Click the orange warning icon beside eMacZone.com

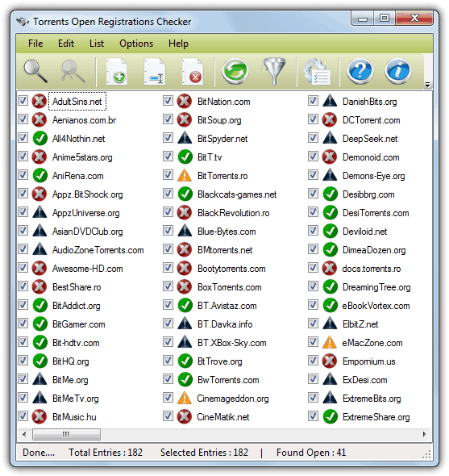(x=330, y=342)
